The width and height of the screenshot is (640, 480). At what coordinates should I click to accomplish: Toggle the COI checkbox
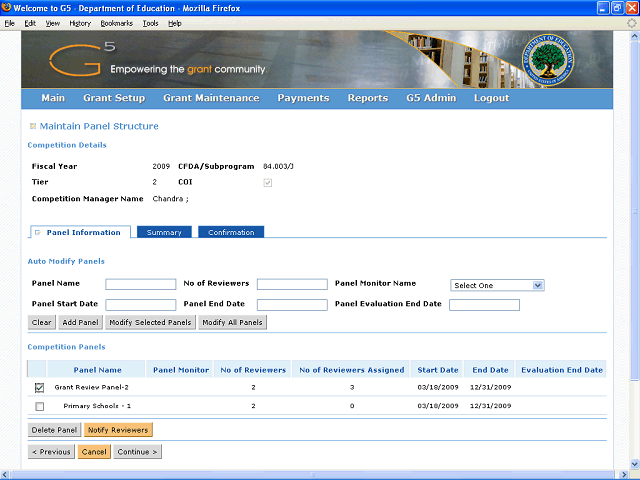(x=267, y=183)
